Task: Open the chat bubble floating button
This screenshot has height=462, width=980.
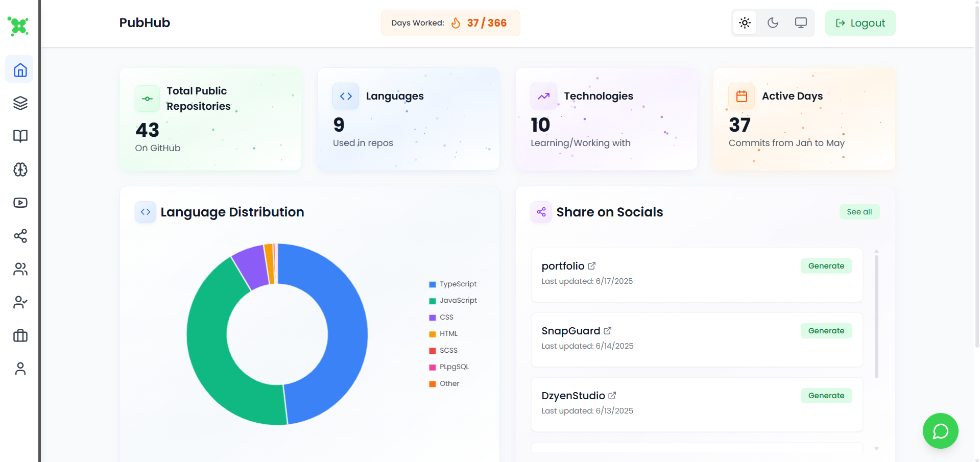Action: (x=940, y=431)
